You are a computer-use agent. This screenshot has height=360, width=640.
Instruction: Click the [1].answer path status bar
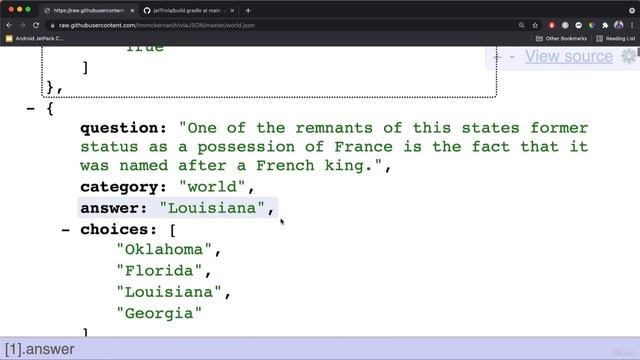tap(320, 349)
